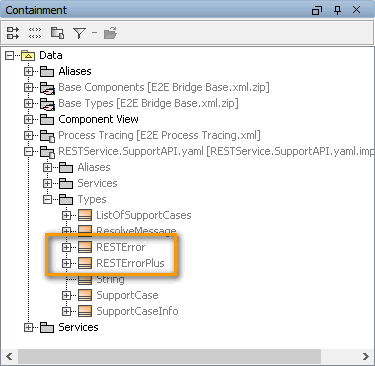The height and width of the screenshot is (366, 375).
Task: Click the show auxiliary resources package icon
Action: pyautogui.click(x=57, y=33)
